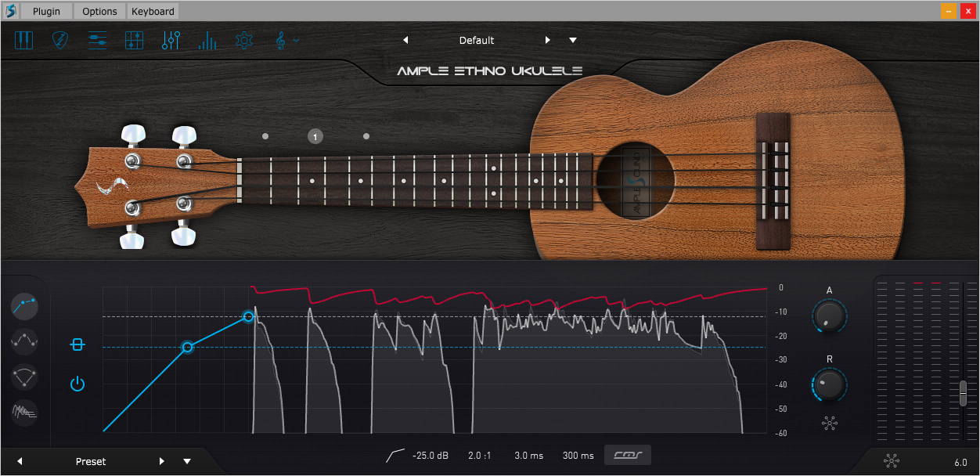Click the CMR mode button
980x476 pixels.
(x=628, y=455)
